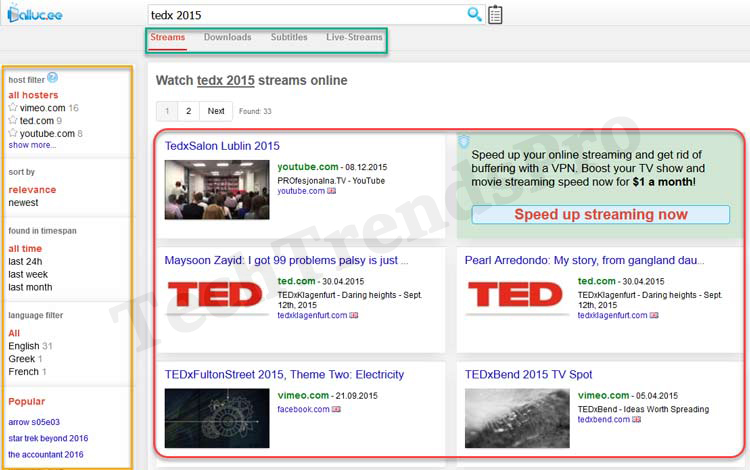This screenshot has height=470, width=750.
Task: Filter results by ted.com
Action: tap(37, 121)
